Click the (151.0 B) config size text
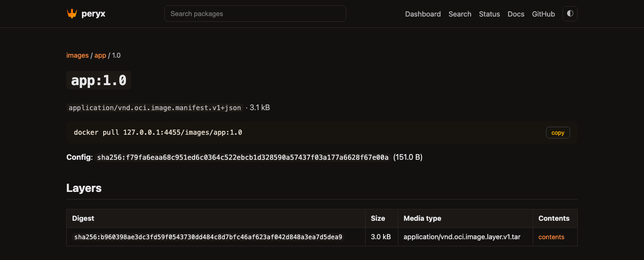The height and width of the screenshot is (260, 644). point(408,157)
